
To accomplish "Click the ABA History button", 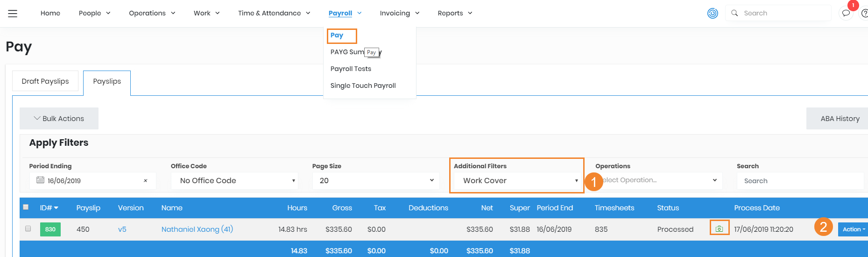I will coord(840,119).
